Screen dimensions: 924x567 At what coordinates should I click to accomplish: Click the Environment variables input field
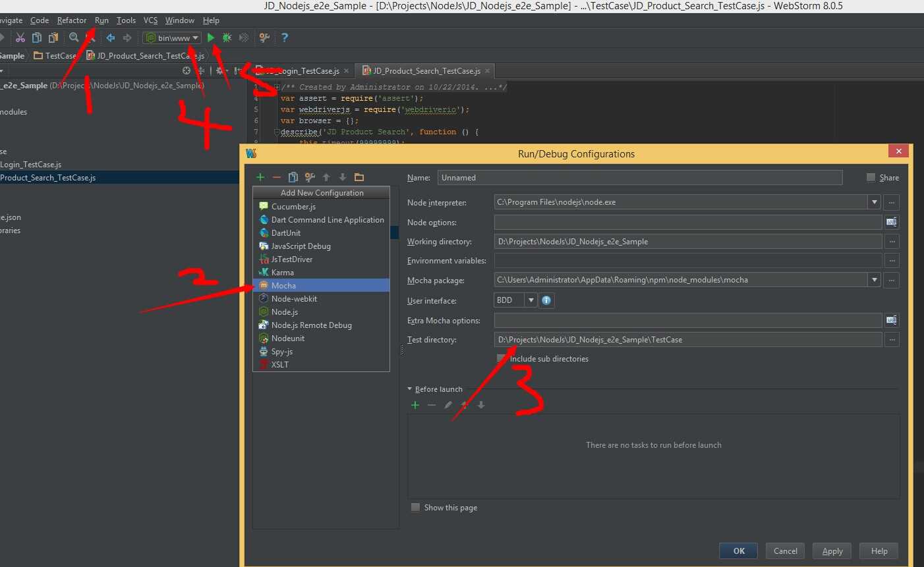[688, 261]
